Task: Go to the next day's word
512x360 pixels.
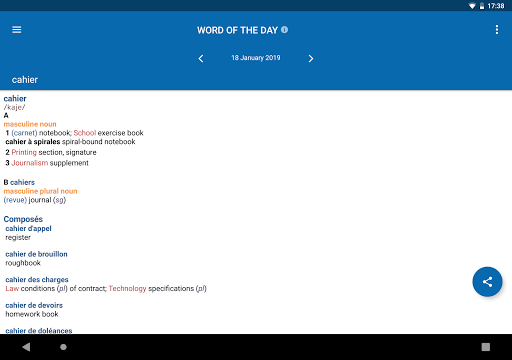Action: [311, 59]
